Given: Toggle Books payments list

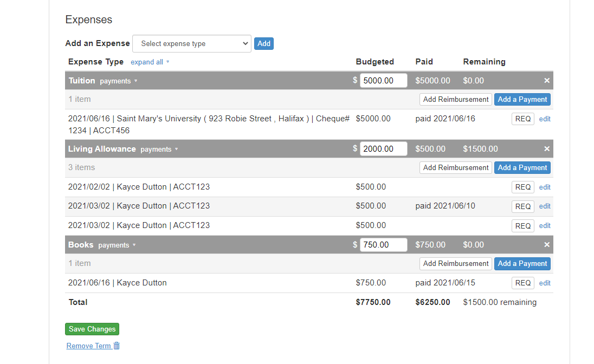Looking at the screenshot, I should [x=117, y=245].
